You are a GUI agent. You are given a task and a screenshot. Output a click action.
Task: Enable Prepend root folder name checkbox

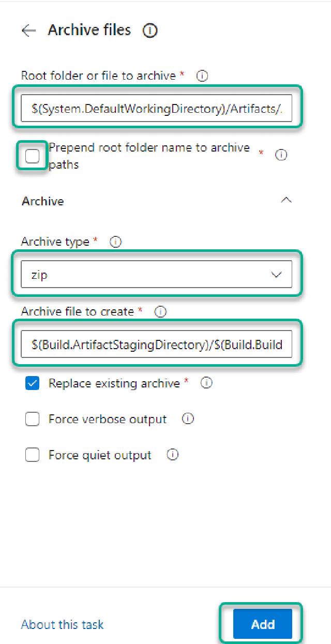(x=32, y=156)
